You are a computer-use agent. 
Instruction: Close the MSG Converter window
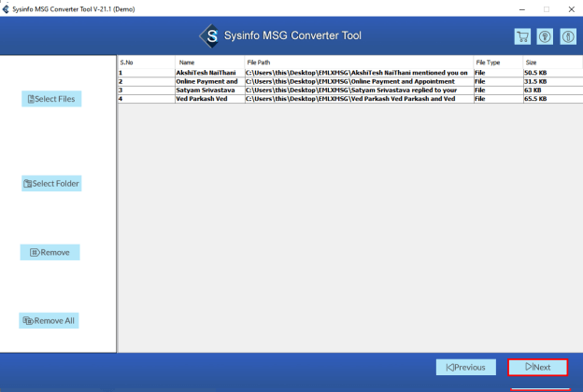[572, 9]
